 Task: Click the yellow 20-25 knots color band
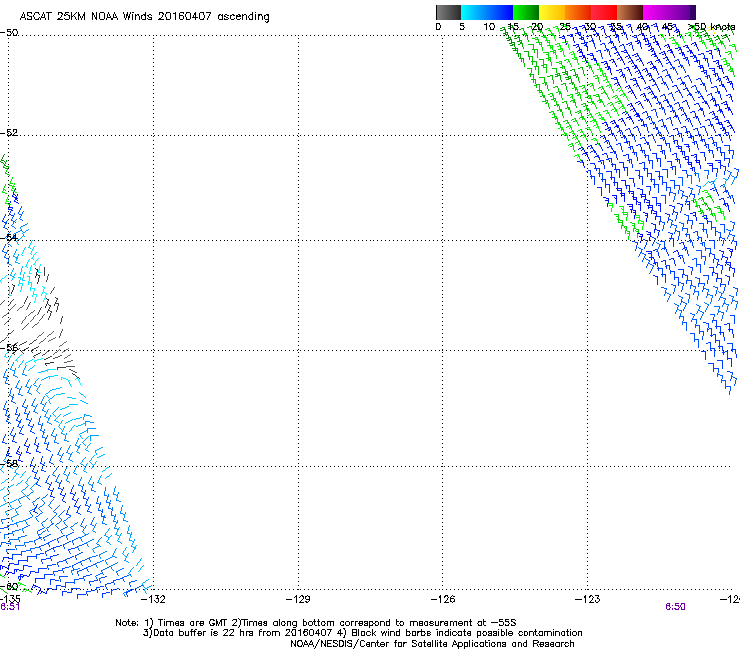(x=552, y=12)
